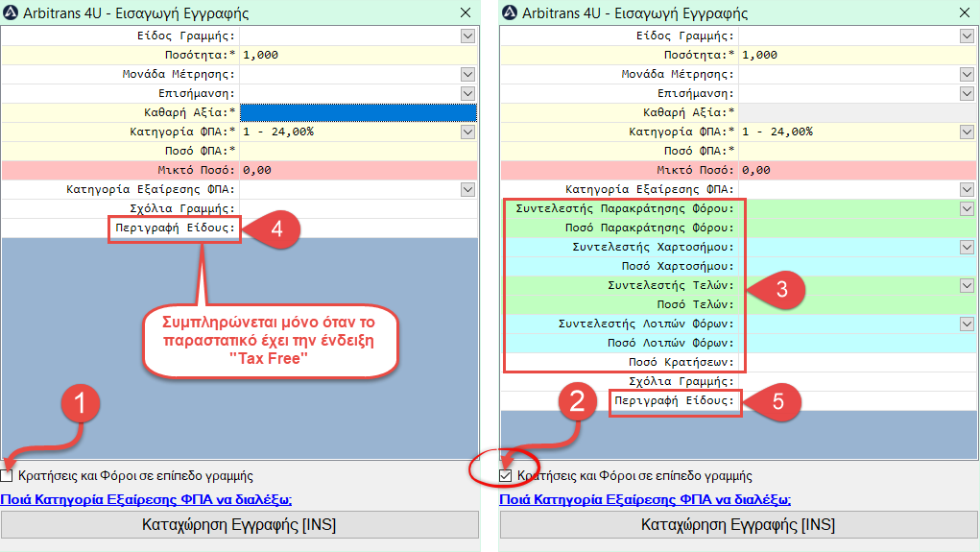Open Μονάδα Μέτρησης dropdown in right window

[x=967, y=74]
